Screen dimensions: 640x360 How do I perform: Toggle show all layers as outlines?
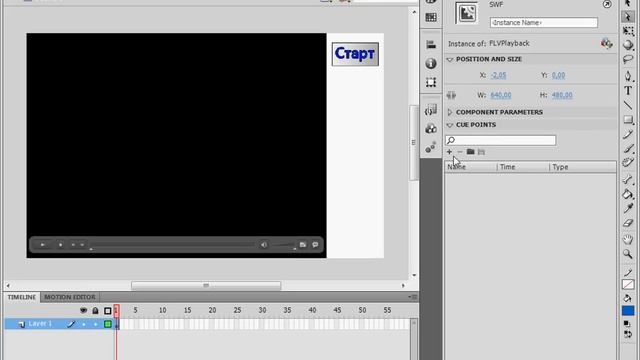point(108,311)
